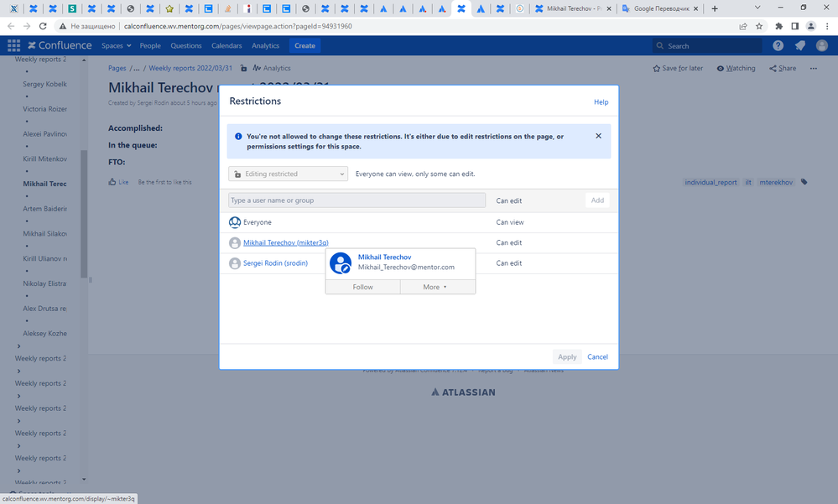Open the user profile avatar menu
The height and width of the screenshot is (504, 838).
822,46
